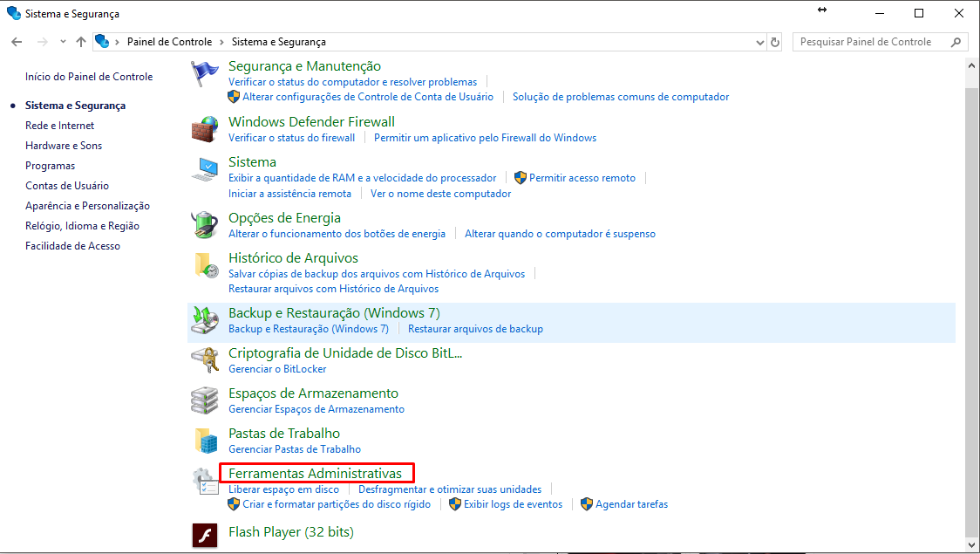
Task: Open the Segurança e Manutenção heading
Action: [x=304, y=65]
